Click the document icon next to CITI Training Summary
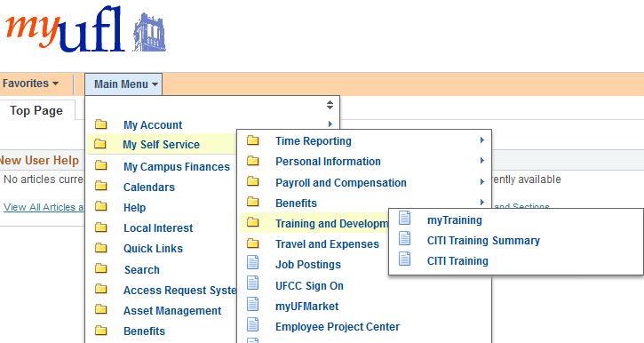This screenshot has height=343, width=644. coord(404,238)
